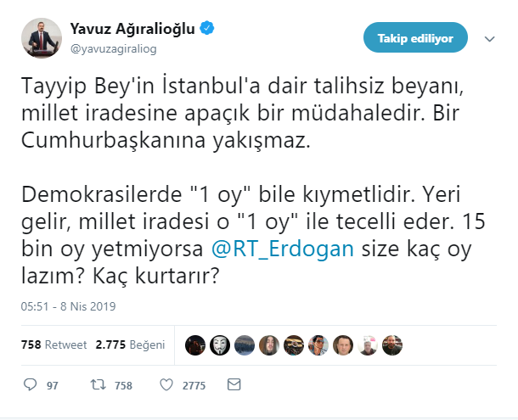The height and width of the screenshot is (420, 518).
Task: Open the 05:51 - 8 Nis 2019 timestamp
Action: tap(69, 306)
